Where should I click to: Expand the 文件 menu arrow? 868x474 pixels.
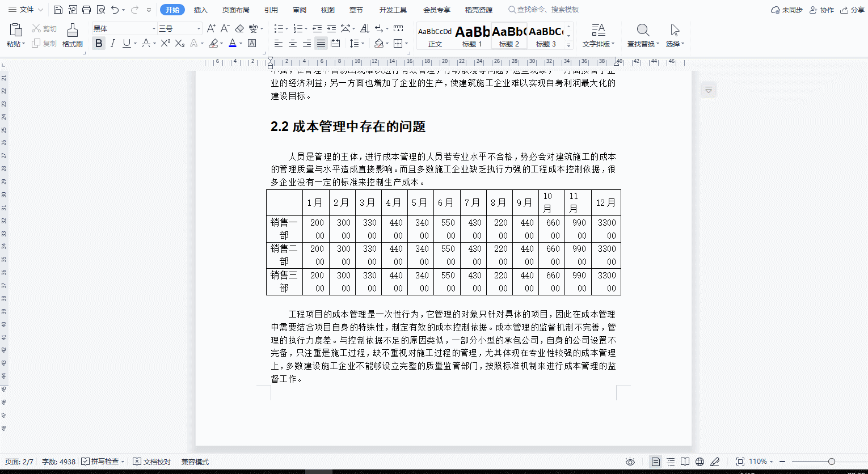40,10
